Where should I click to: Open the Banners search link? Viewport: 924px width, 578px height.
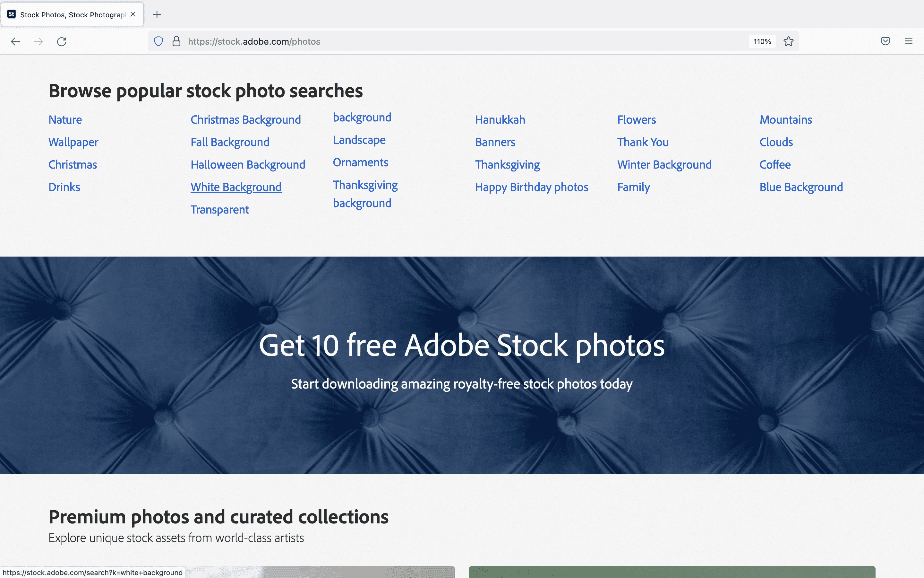(x=495, y=142)
